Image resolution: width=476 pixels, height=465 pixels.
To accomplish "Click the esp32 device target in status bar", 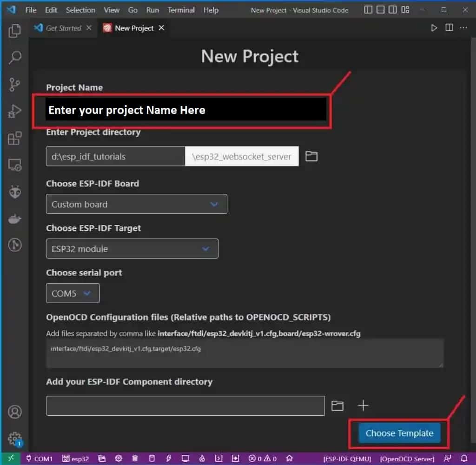I will (x=76, y=458).
